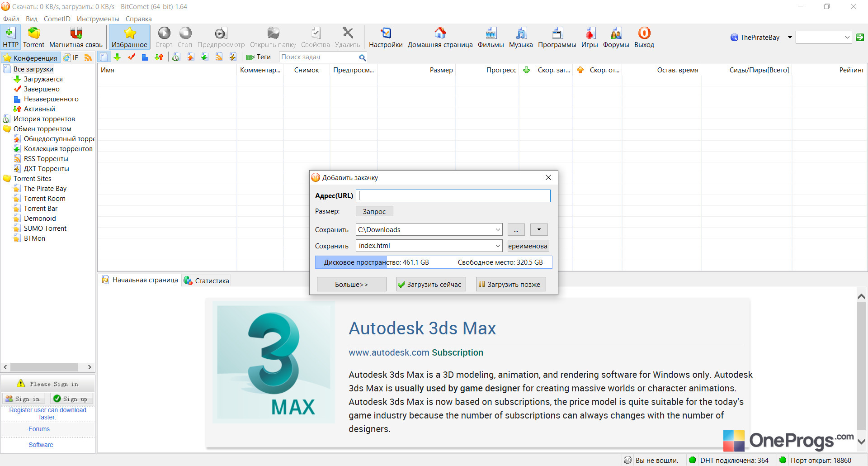
Task: Click the magnifier icon in task search
Action: click(x=362, y=57)
